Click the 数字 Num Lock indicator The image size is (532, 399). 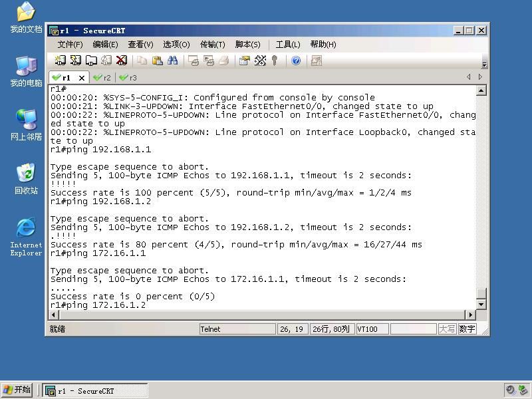[467, 329]
